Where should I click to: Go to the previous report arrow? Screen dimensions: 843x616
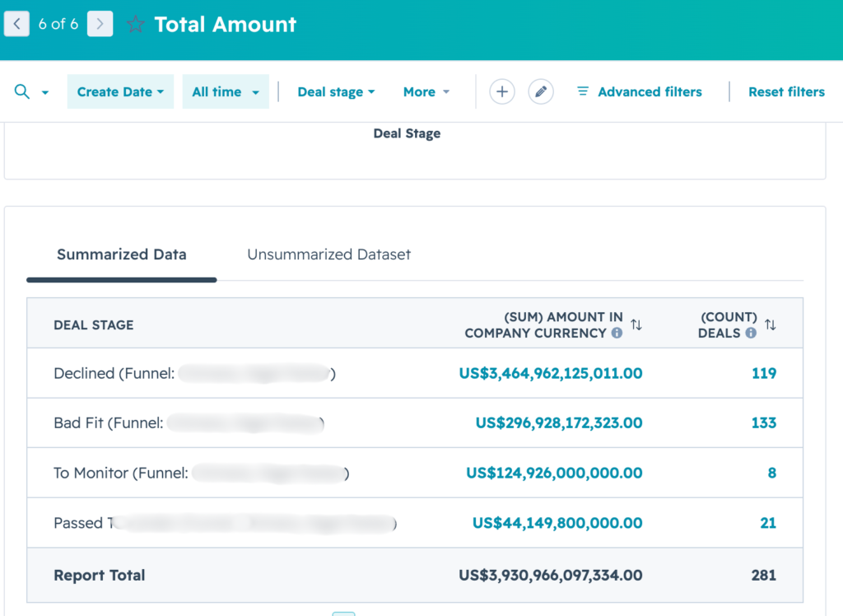[16, 24]
